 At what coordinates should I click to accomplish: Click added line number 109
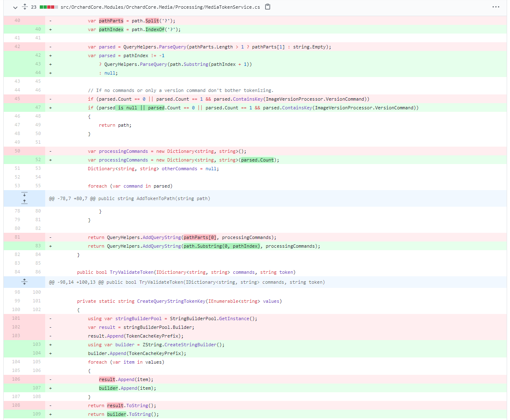[37, 414]
